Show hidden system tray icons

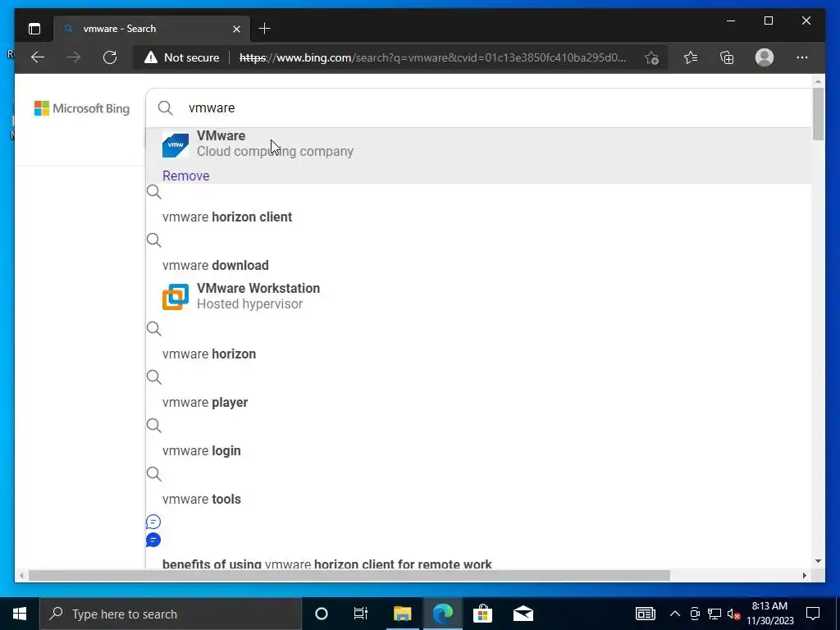point(675,614)
